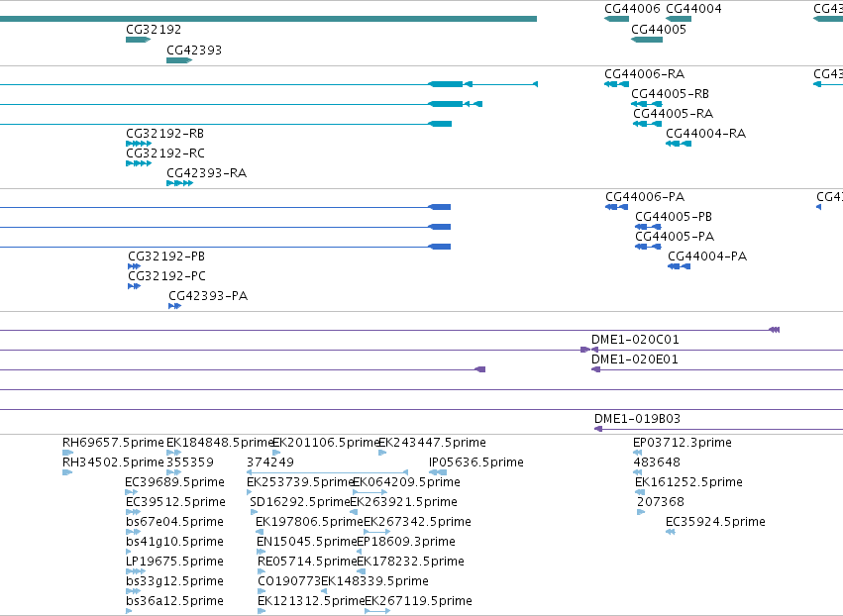Click the 355359 feature label
The image size is (843, 616).
(190, 462)
